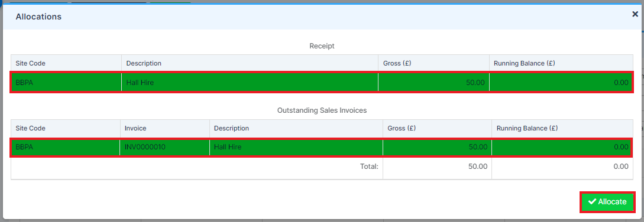This screenshot has height=222, width=644.
Task: Click the Gross (£) header in the Receipt table
Action: (x=397, y=63)
